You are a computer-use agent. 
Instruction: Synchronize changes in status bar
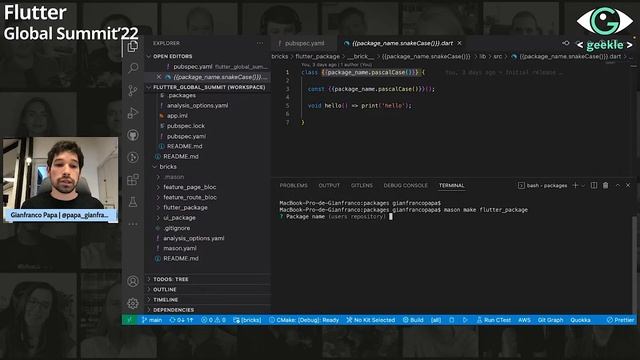click(x=181, y=320)
